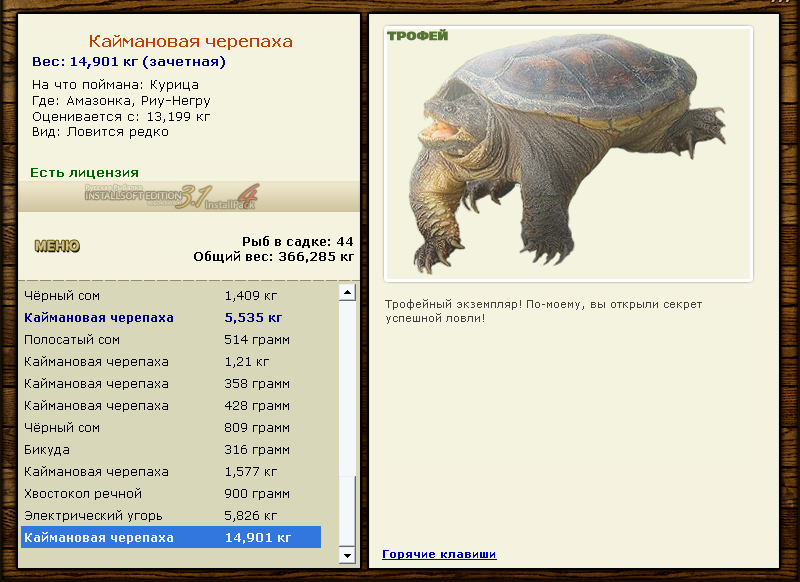Open the МЕНЮ button
800x582 pixels.
tap(57, 246)
